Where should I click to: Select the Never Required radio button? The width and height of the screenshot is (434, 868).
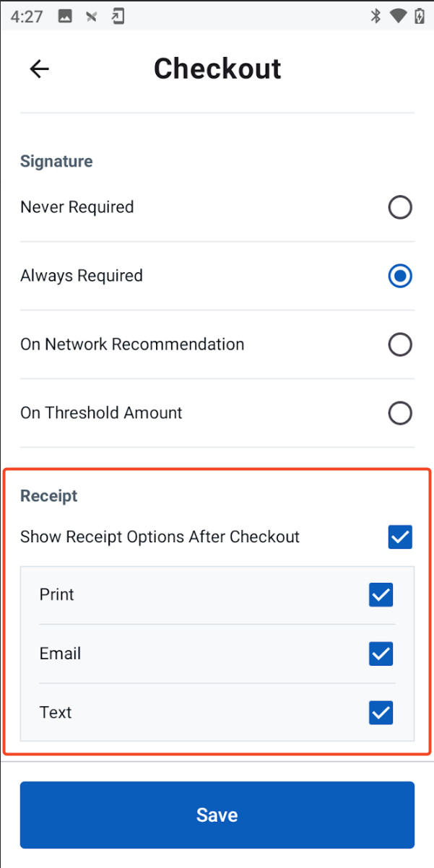(400, 208)
